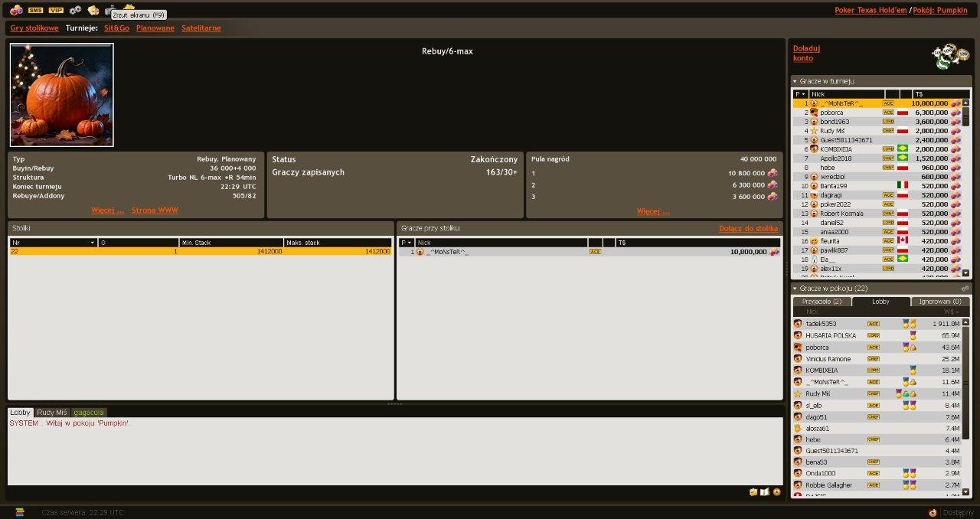Screen dimensions: 980x519
Task: Click the emoticon icon below chat box
Action: pos(776,491)
